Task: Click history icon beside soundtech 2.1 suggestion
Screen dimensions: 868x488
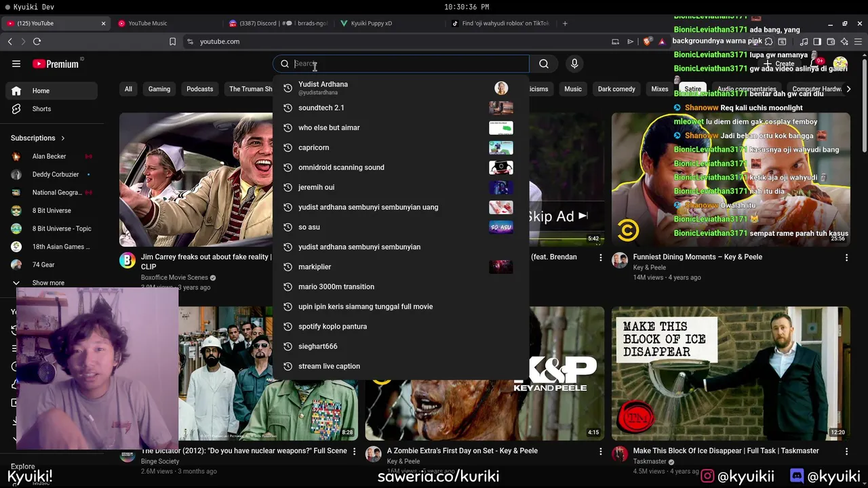Action: click(288, 108)
